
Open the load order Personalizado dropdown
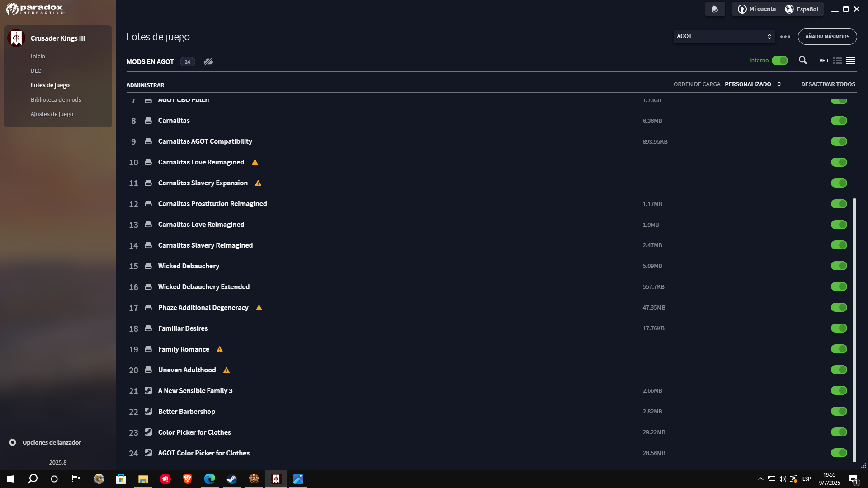coord(753,84)
